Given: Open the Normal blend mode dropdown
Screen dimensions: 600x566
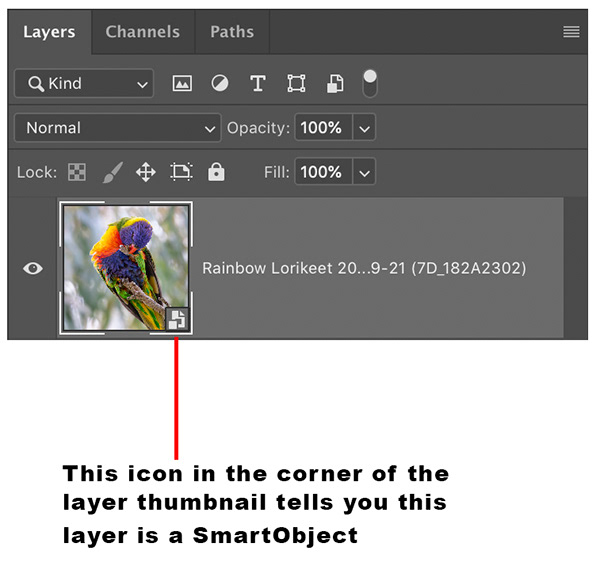Looking at the screenshot, I should (118, 128).
